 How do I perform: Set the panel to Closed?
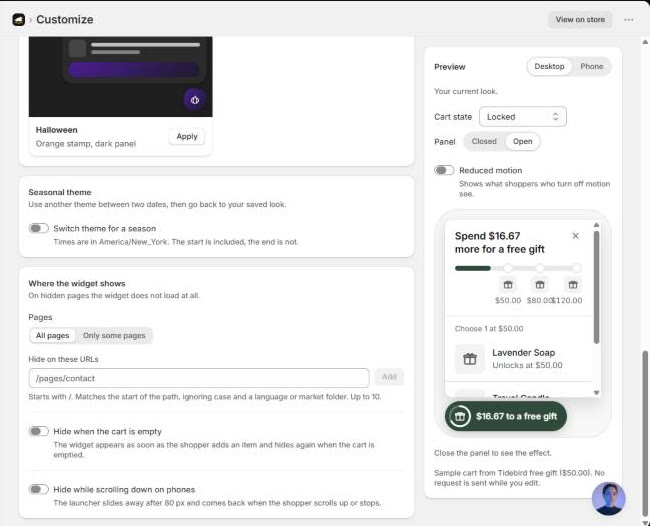(x=484, y=141)
